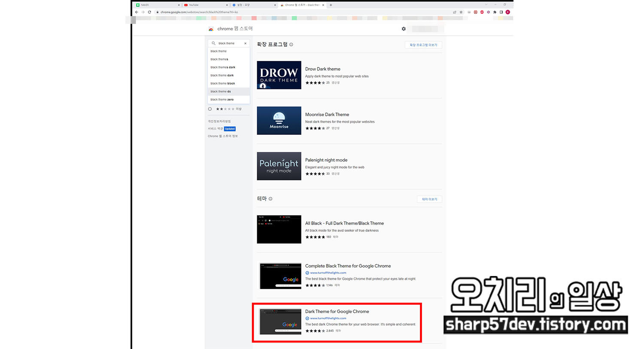Screen dimensions: 644x349
Task: Select the Chrome 웹 스토어 tab
Action: tap(302, 5)
